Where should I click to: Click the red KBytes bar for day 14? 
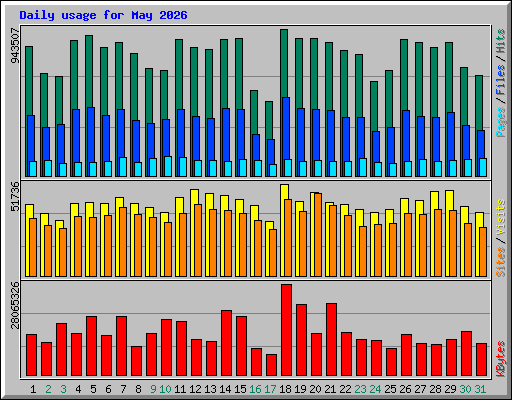[x=226, y=343]
